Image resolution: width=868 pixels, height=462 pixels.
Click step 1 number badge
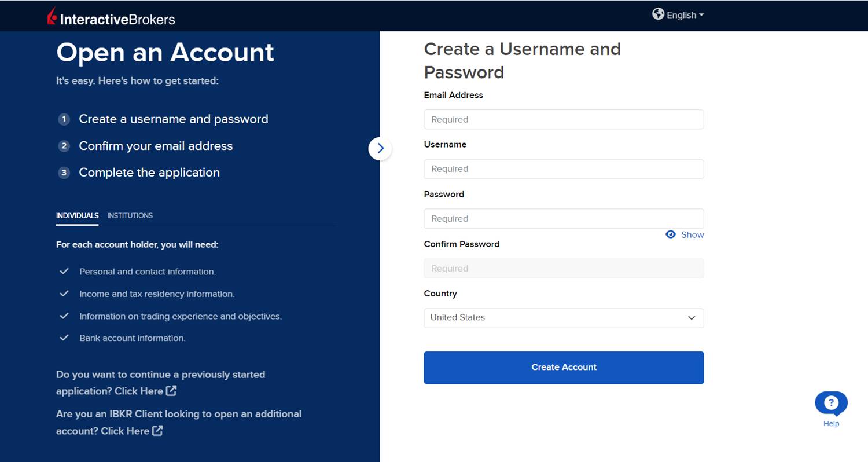pyautogui.click(x=64, y=119)
